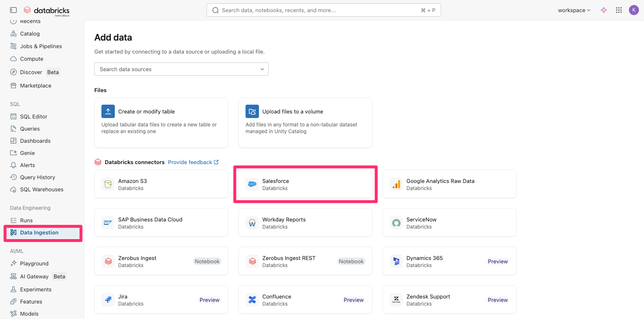Click the user avatar K icon
This screenshot has width=644, height=319.
pyautogui.click(x=634, y=10)
